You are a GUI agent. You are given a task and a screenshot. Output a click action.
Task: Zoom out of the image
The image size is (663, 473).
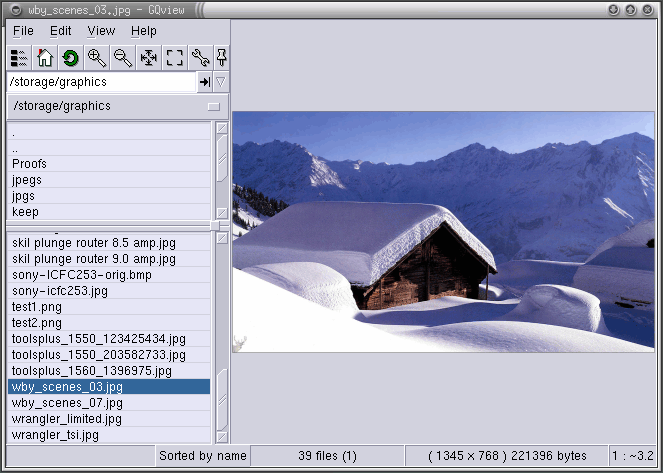tap(123, 58)
